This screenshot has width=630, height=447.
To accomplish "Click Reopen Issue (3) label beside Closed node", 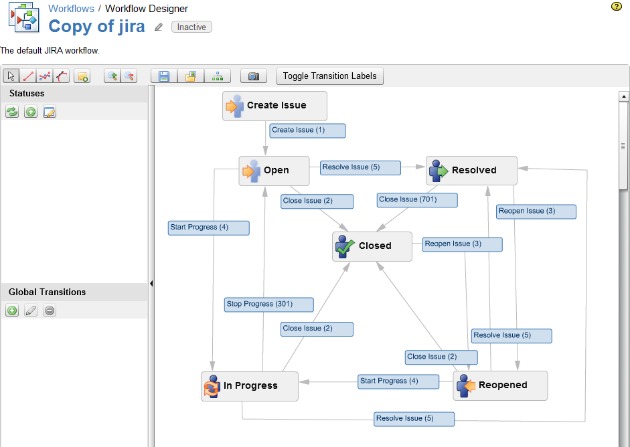I will click(x=462, y=244).
